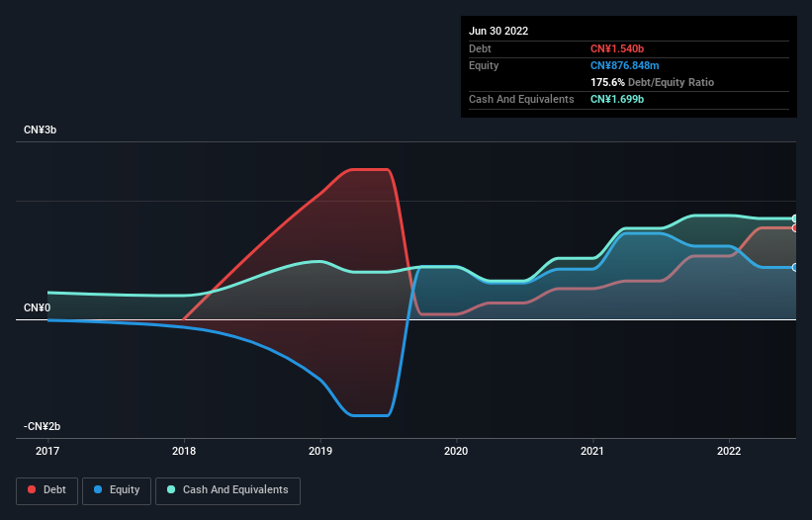Toggle the Debt legend button
The image size is (812, 520).
(47, 490)
